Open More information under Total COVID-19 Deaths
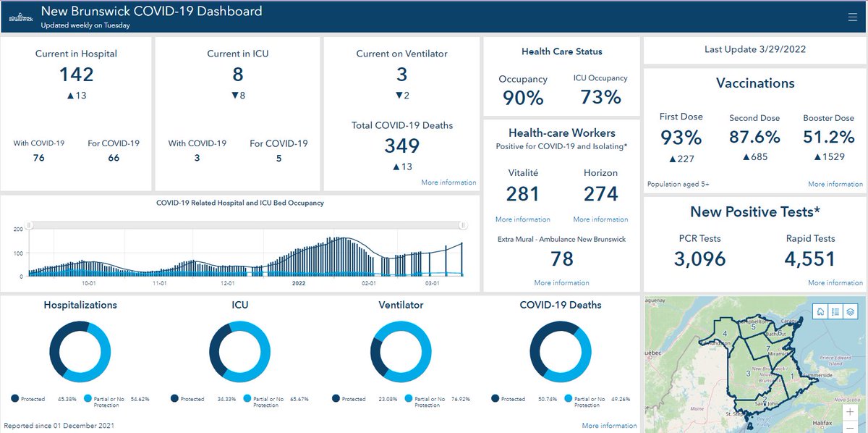 448,182
